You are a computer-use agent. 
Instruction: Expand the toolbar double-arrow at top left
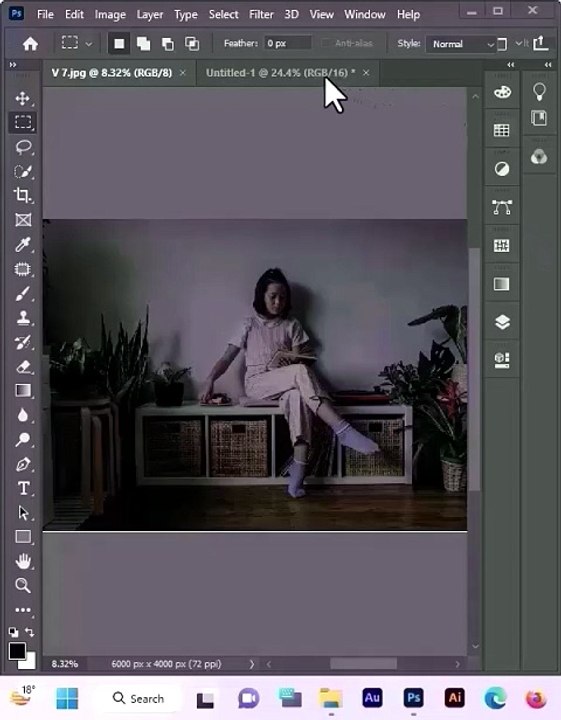[x=13, y=65]
